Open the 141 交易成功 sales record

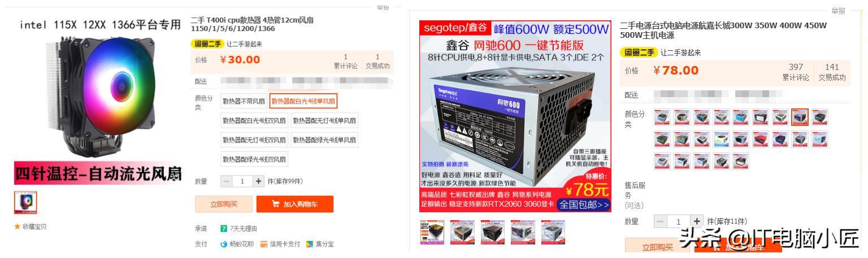click(x=832, y=72)
